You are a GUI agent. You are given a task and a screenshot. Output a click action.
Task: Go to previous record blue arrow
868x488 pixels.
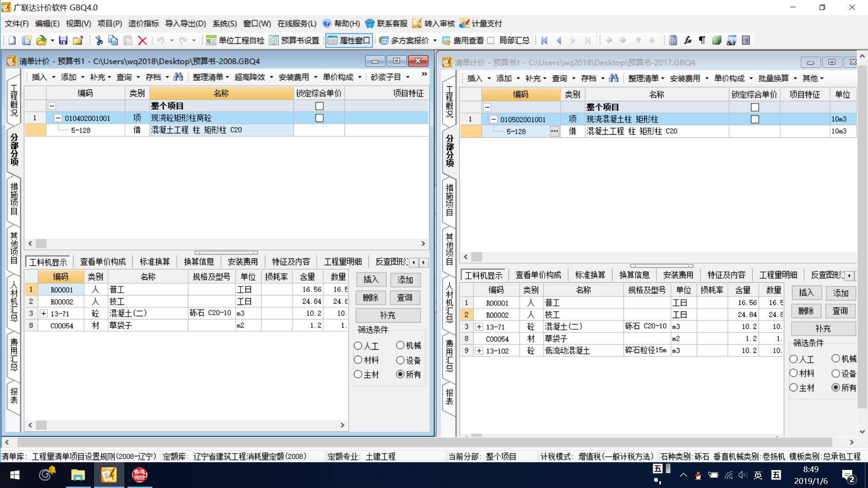click(559, 41)
